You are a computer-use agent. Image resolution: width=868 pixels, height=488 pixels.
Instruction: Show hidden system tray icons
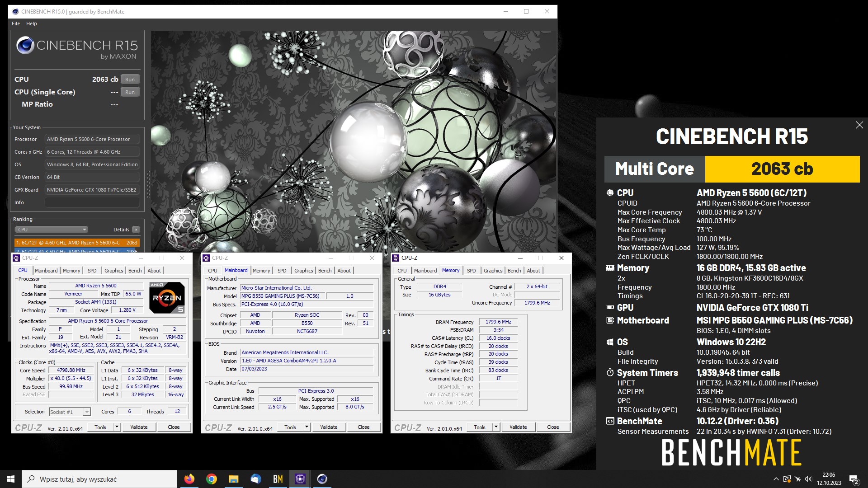[x=776, y=479]
